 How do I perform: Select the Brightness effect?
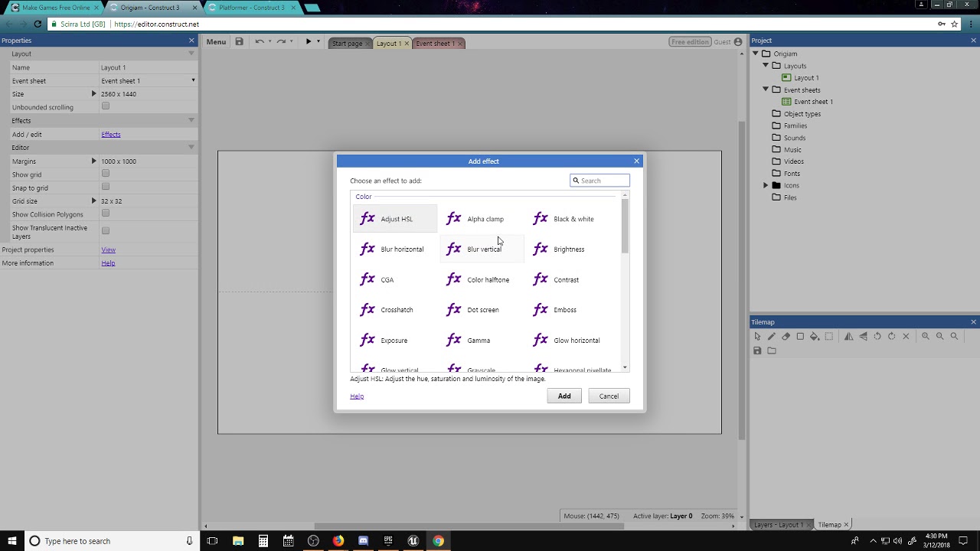coord(568,249)
